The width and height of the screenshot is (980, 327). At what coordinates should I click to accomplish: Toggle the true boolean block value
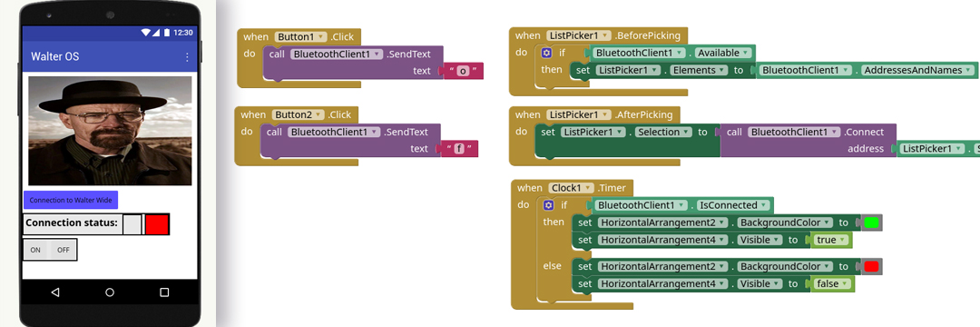click(830, 240)
